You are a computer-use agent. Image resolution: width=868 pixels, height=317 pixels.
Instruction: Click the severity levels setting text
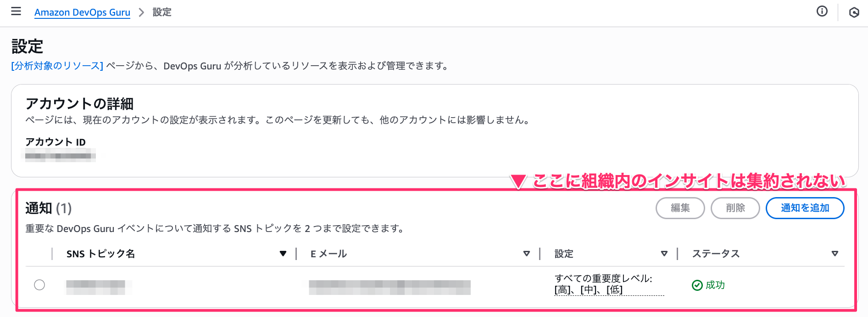(603, 284)
